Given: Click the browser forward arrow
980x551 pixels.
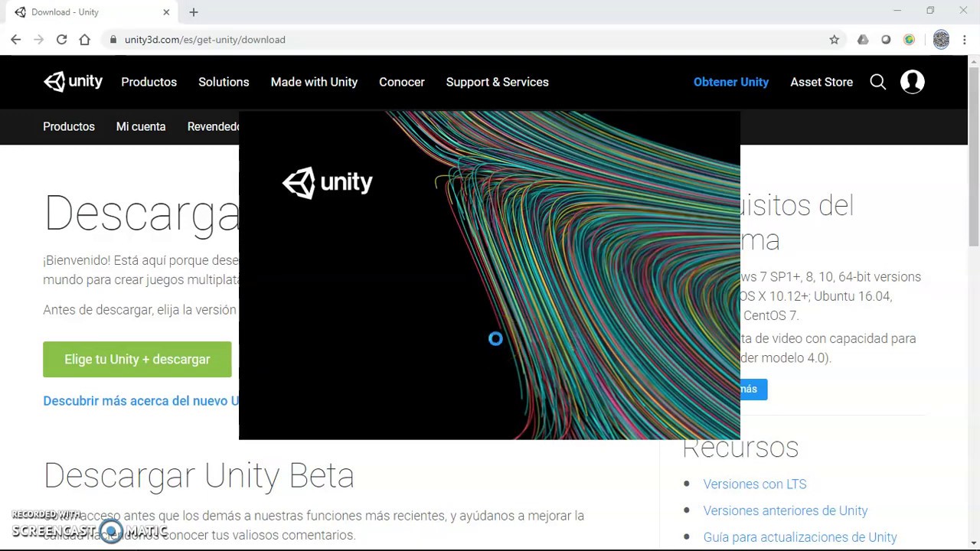Looking at the screenshot, I should 39,40.
